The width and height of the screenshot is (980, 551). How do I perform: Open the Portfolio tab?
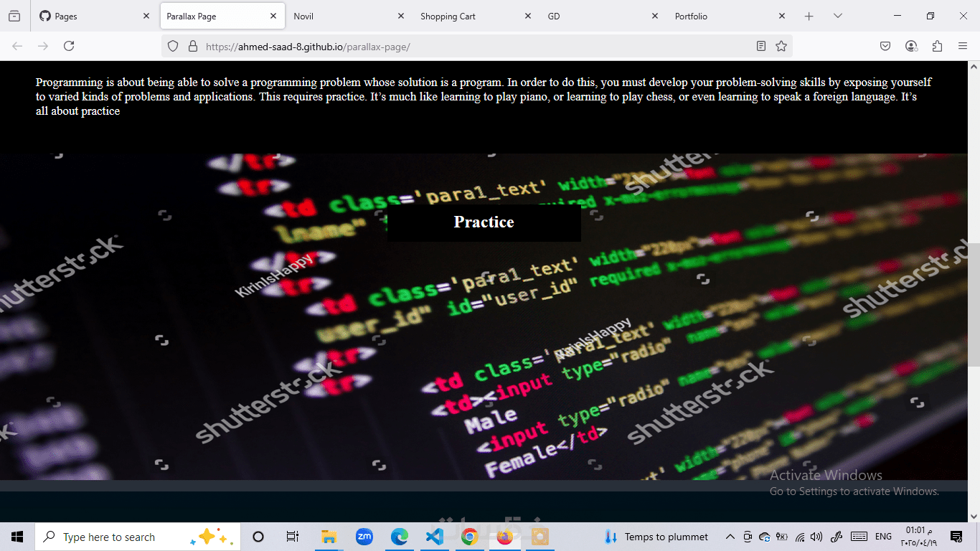point(730,16)
